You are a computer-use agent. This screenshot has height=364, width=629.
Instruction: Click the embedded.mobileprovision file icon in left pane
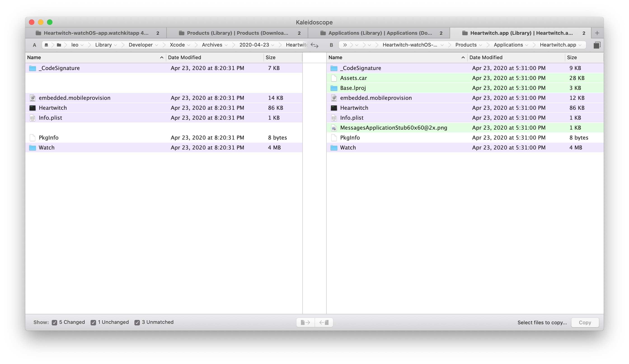coord(33,98)
